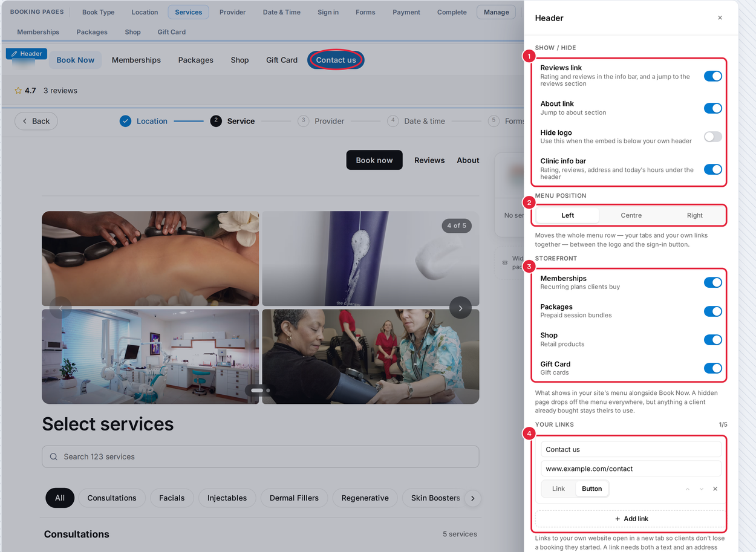This screenshot has width=756, height=552.
Task: Click the Back button
Action: [x=36, y=121]
